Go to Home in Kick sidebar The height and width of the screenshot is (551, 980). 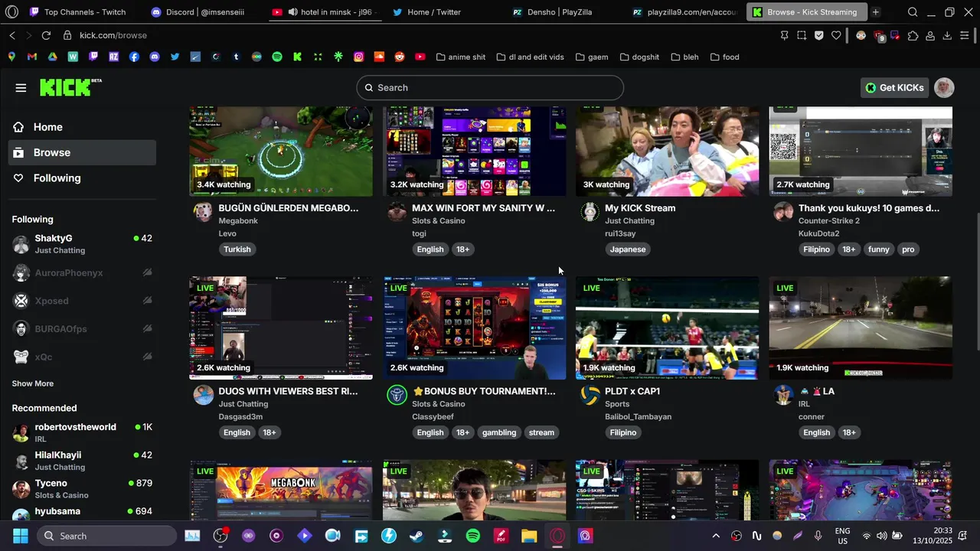coord(82,127)
